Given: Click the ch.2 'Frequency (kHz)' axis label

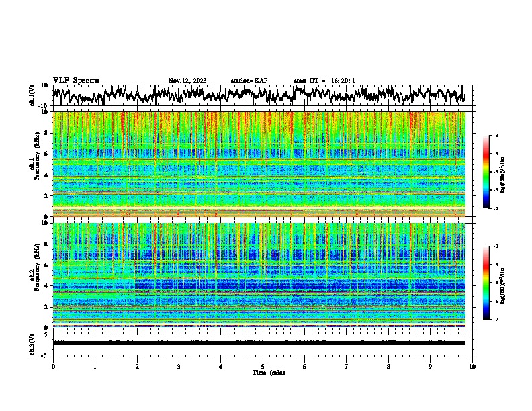Looking at the screenshot, I should tap(37, 267).
